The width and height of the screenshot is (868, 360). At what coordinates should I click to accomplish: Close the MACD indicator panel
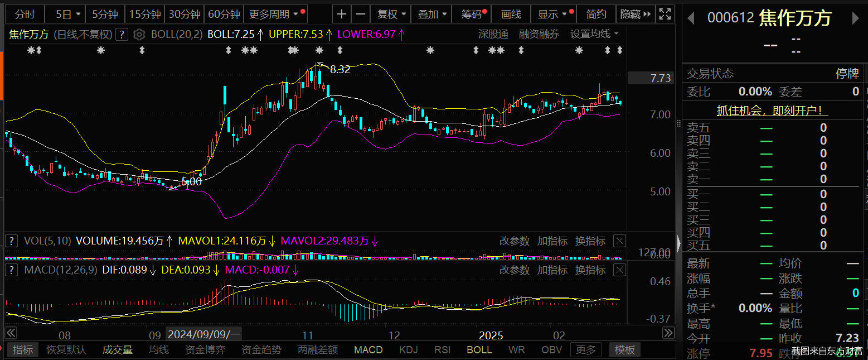[x=619, y=270]
